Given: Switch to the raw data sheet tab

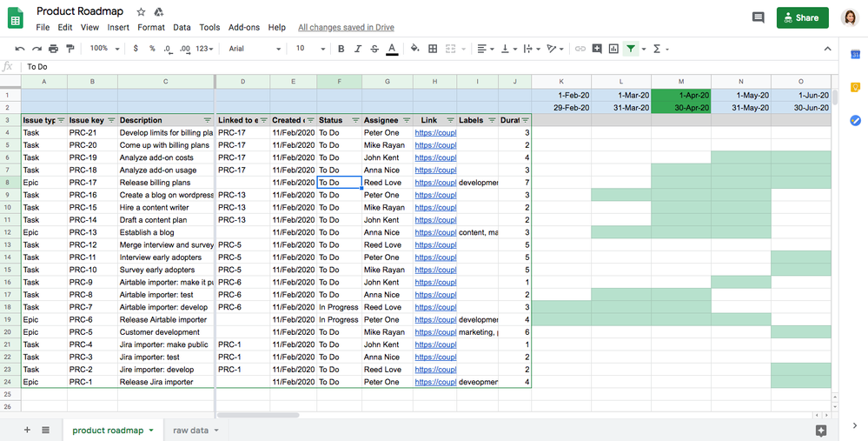Looking at the screenshot, I should (x=191, y=430).
